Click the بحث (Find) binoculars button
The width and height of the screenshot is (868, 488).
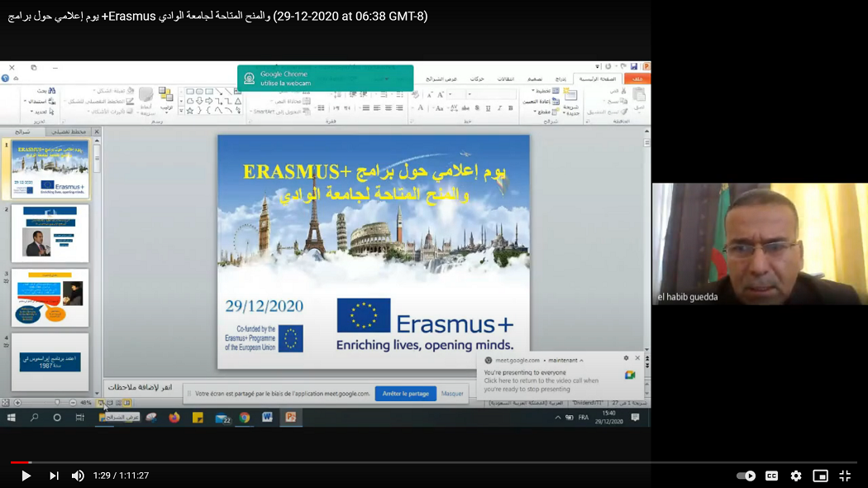tap(46, 90)
